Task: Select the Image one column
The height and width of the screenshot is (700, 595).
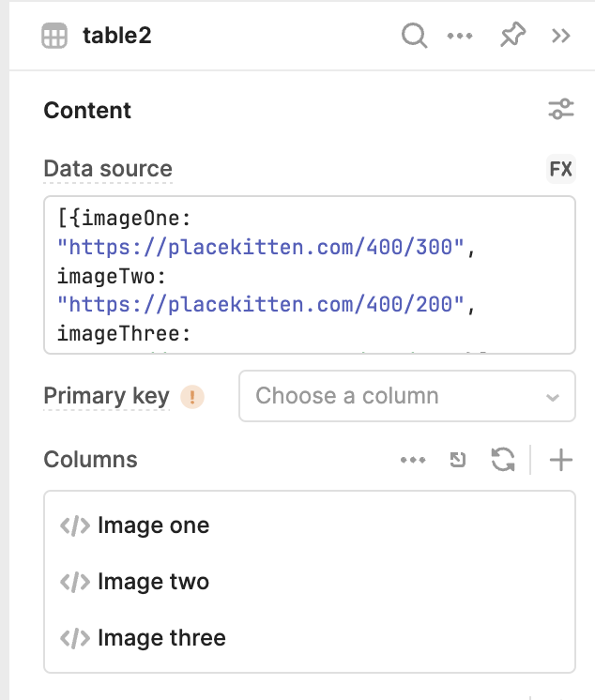Action: (x=153, y=525)
